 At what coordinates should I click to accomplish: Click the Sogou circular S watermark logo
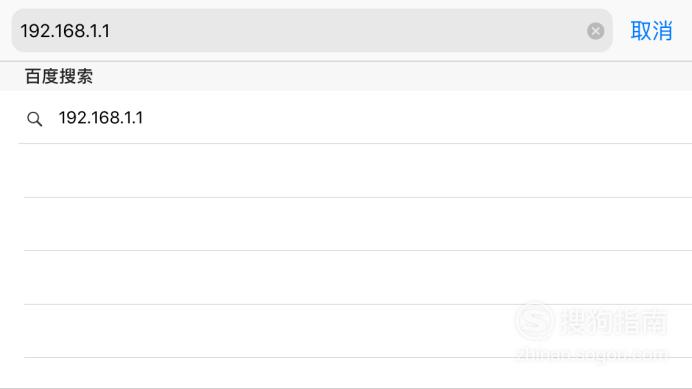534,321
